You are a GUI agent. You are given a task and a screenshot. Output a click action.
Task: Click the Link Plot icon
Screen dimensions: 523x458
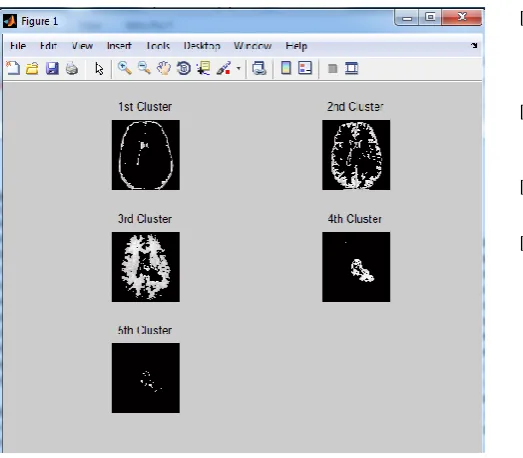tap(259, 68)
